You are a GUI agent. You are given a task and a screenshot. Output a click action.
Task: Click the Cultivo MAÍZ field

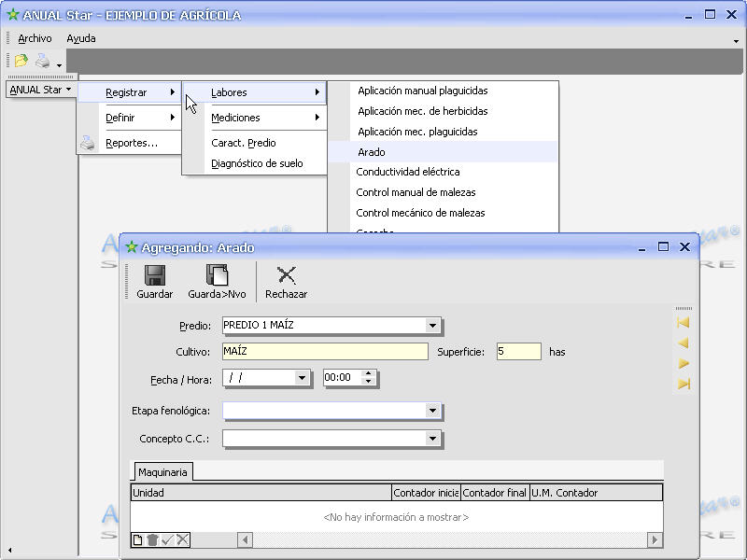[x=325, y=352]
